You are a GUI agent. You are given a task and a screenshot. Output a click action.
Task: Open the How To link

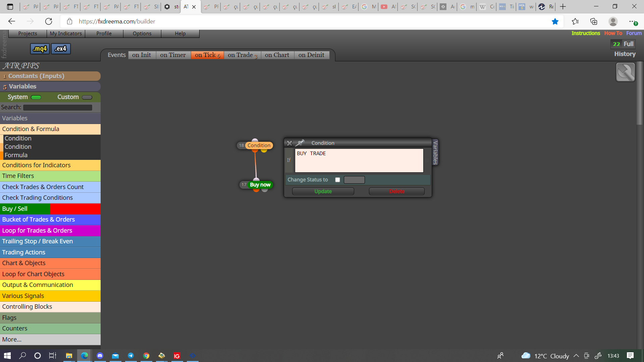coord(613,33)
